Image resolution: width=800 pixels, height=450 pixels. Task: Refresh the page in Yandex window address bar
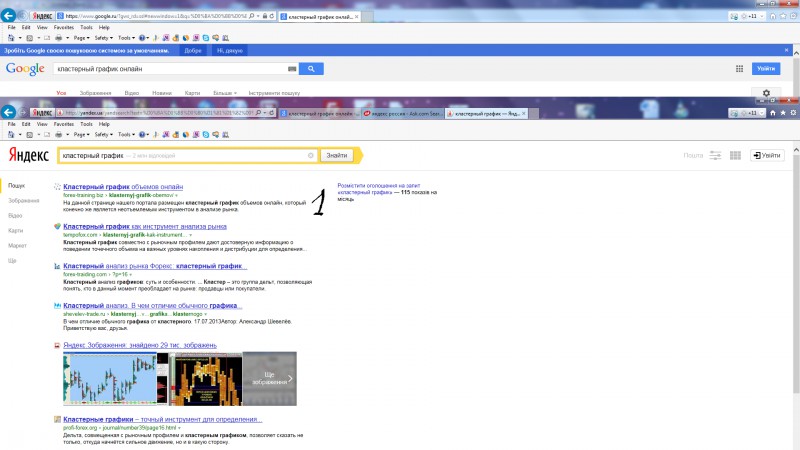tap(272, 113)
